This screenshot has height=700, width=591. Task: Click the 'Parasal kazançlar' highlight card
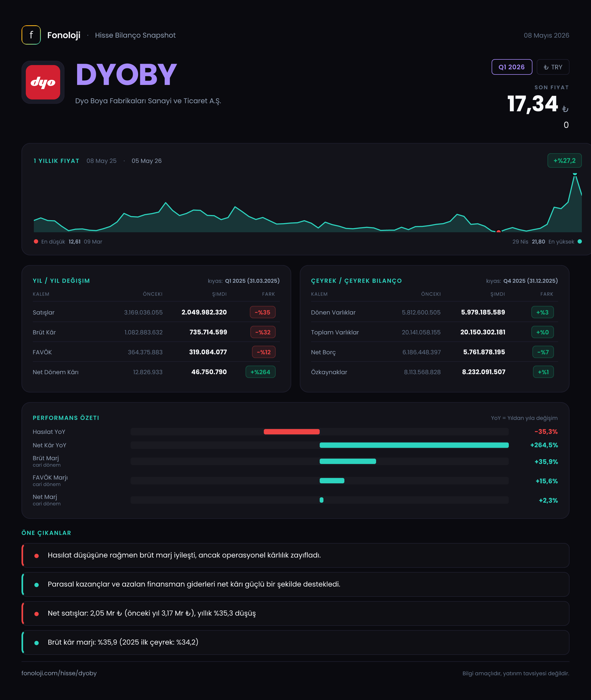coord(295,584)
